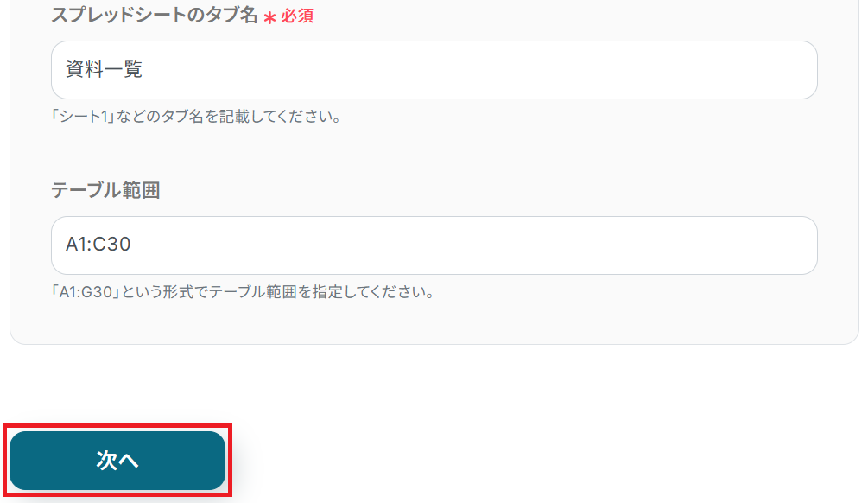The image size is (868, 503).
Task: Focus the テーブル範囲 input field
Action: 434,245
